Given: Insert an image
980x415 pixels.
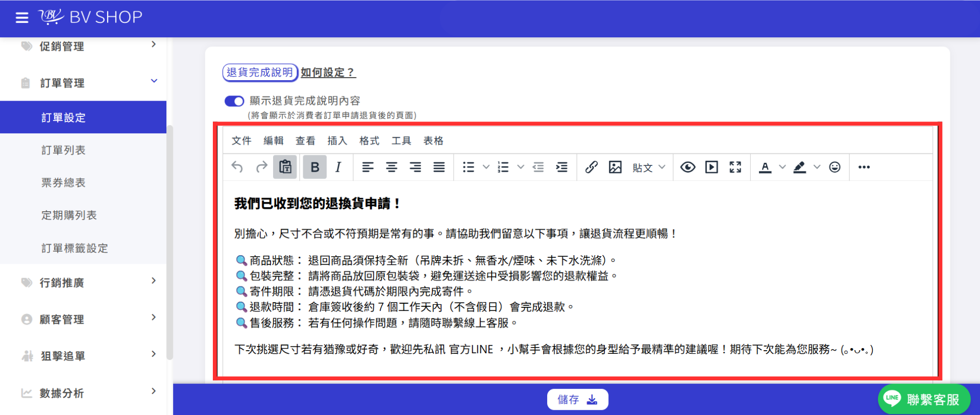Looking at the screenshot, I should [x=615, y=167].
